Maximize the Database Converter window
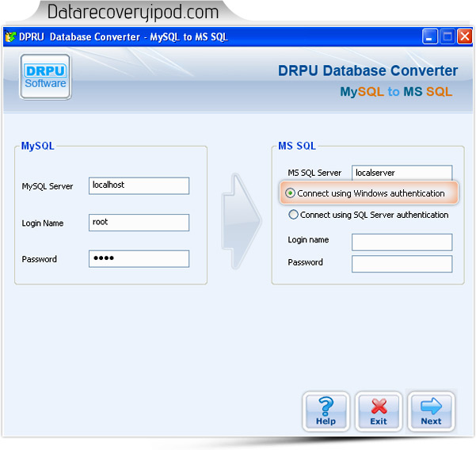476x450 pixels. tap(447, 36)
